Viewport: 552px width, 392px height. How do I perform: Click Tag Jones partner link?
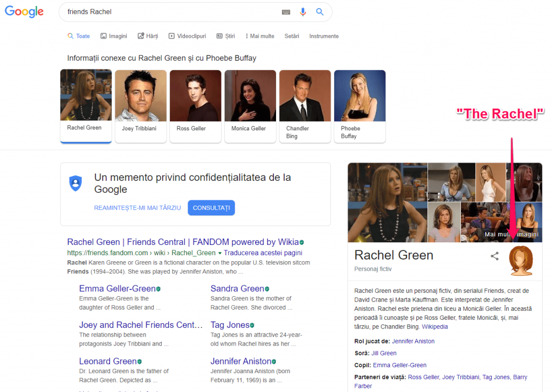pyautogui.click(x=496, y=377)
